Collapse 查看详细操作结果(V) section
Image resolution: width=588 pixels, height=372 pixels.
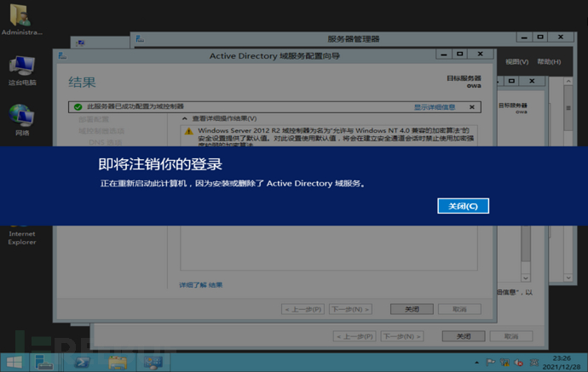coord(185,118)
